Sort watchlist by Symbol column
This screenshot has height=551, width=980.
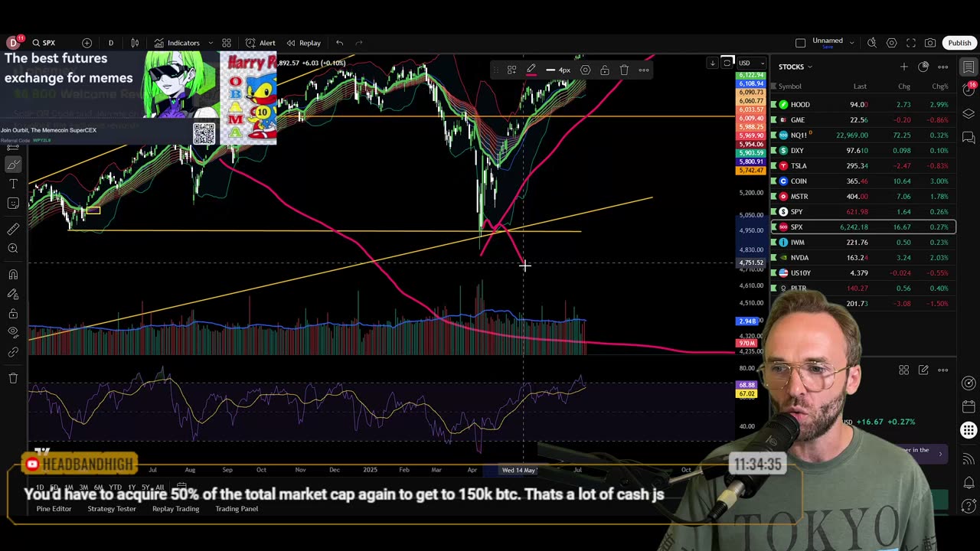pos(790,86)
